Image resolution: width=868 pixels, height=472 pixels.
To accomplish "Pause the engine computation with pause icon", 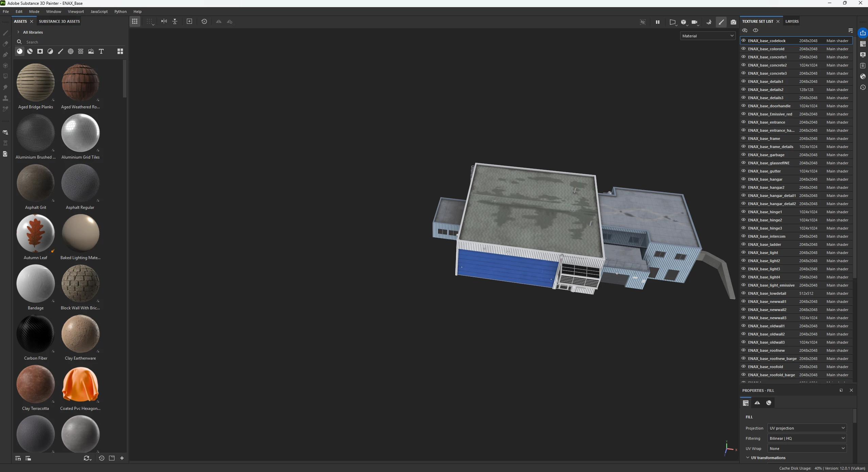I will click(x=657, y=22).
